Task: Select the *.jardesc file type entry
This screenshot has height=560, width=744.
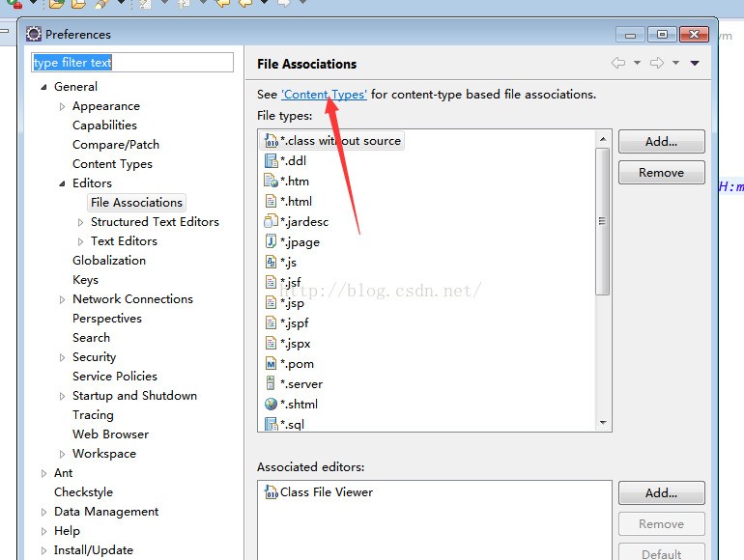Action: click(x=303, y=222)
